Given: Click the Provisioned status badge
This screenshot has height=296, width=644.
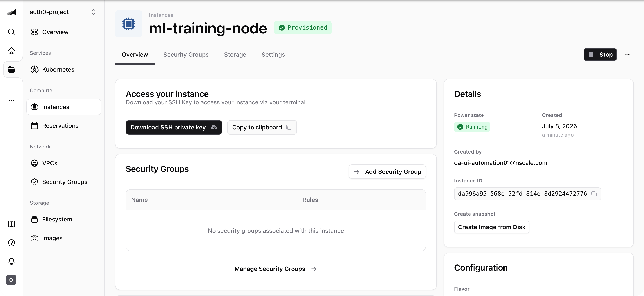Looking at the screenshot, I should point(303,28).
